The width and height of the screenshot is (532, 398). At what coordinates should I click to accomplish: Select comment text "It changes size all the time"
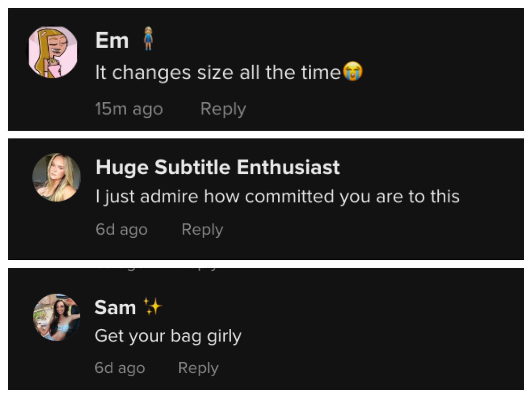(x=218, y=73)
